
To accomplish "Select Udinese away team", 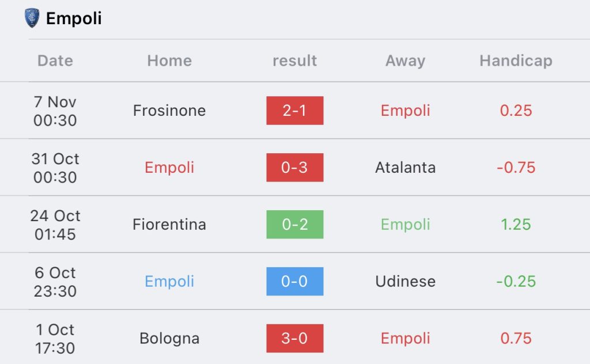I will [405, 282].
